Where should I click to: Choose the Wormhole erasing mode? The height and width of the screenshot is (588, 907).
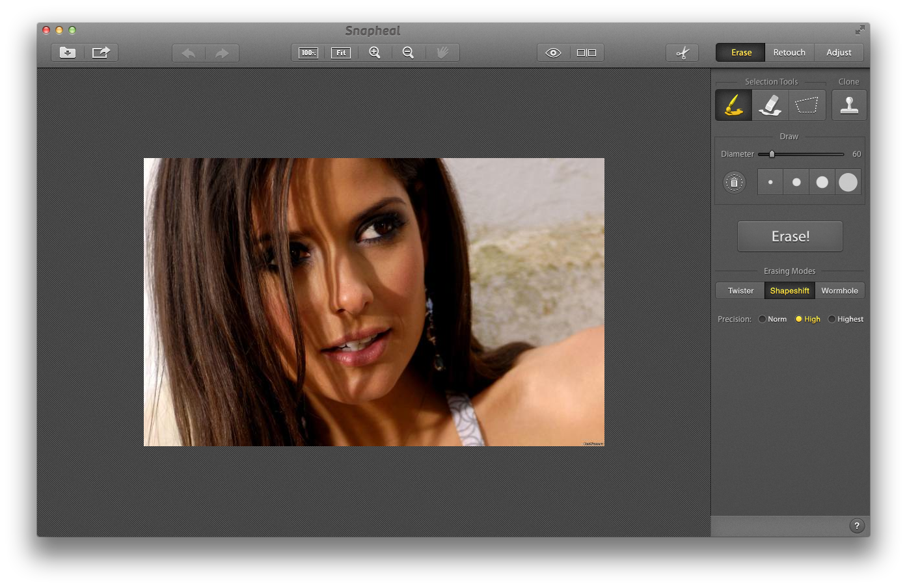(839, 291)
